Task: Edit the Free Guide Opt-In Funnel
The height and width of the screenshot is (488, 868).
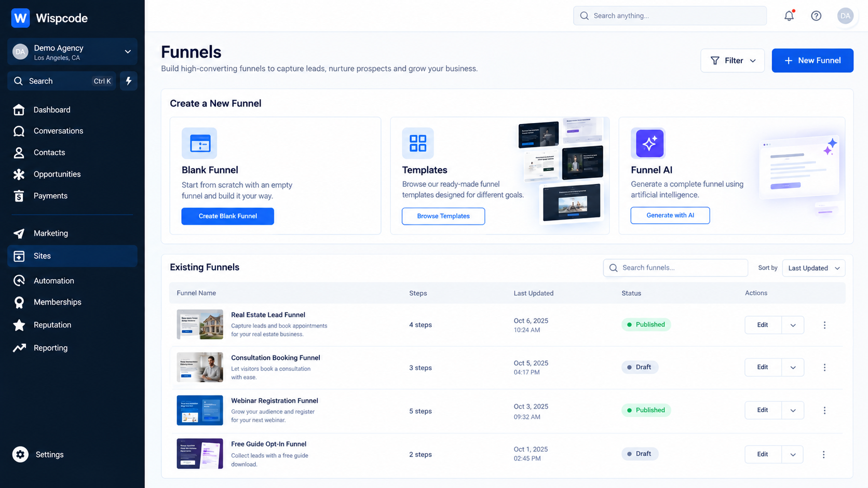Action: pos(763,454)
